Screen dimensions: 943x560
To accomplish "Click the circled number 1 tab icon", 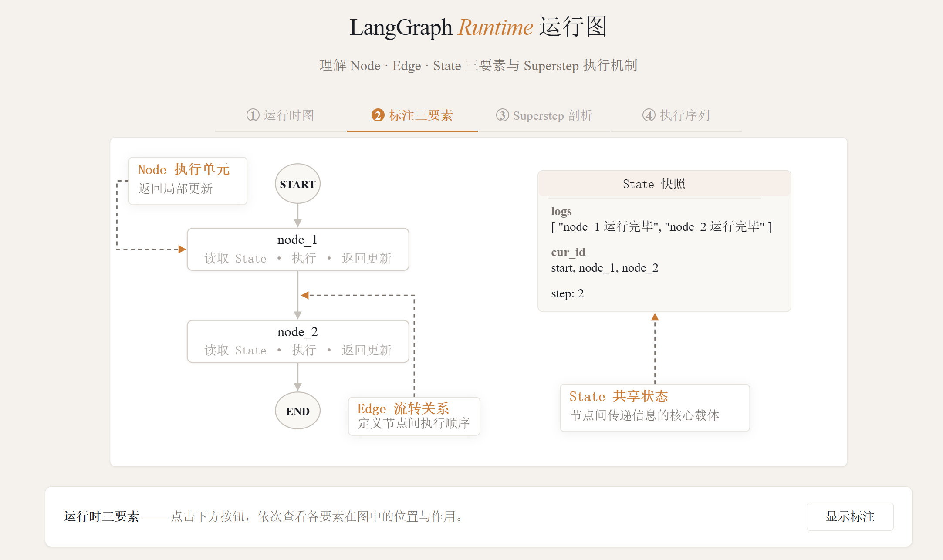I will click(253, 115).
